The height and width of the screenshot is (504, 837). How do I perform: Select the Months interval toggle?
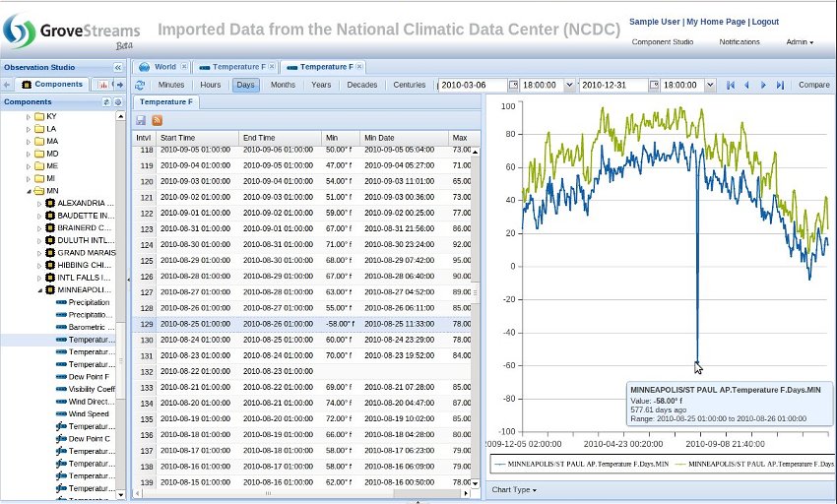pos(283,86)
